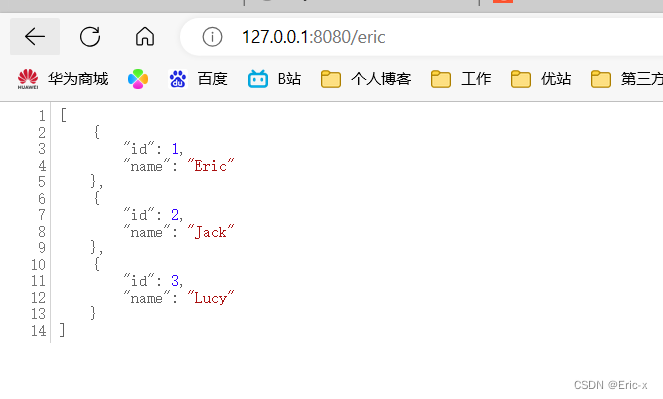This screenshot has height=399, width=663.
Task: Select the "Jack" name value
Action: click(x=211, y=232)
